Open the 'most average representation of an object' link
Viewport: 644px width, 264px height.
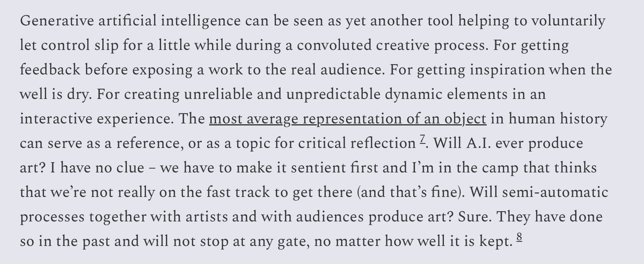[348, 119]
